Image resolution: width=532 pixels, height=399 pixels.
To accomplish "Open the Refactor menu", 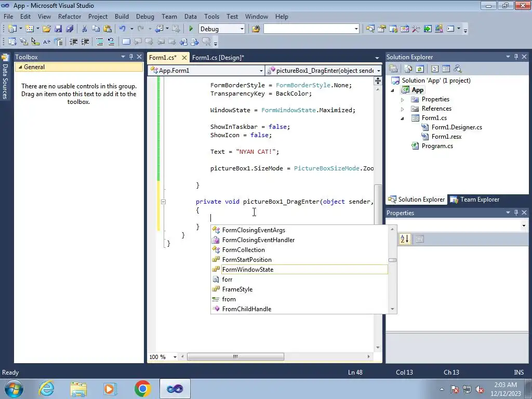I will point(70,16).
